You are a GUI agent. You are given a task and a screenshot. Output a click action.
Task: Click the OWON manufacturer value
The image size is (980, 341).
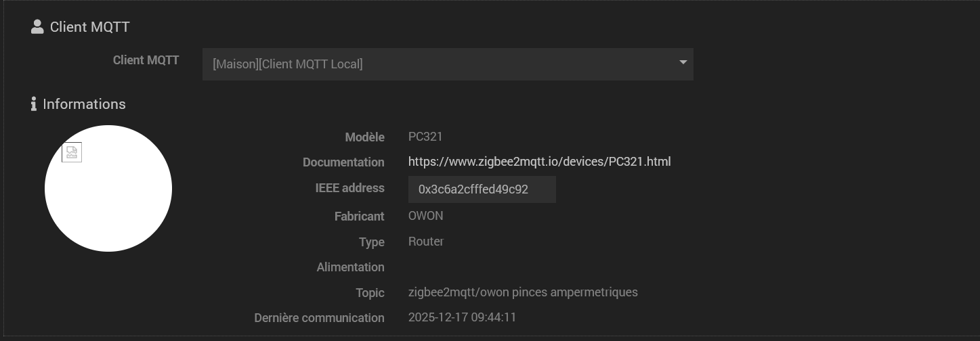pos(425,216)
